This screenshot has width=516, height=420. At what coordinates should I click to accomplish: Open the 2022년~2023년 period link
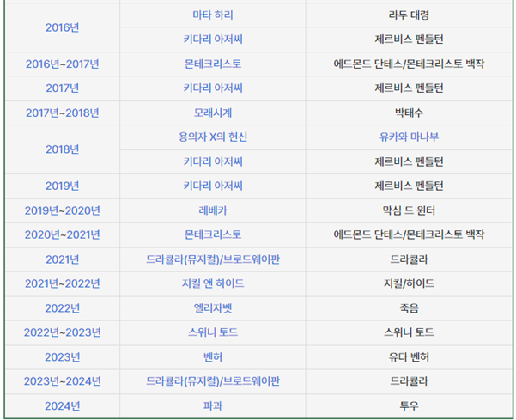pyautogui.click(x=62, y=332)
